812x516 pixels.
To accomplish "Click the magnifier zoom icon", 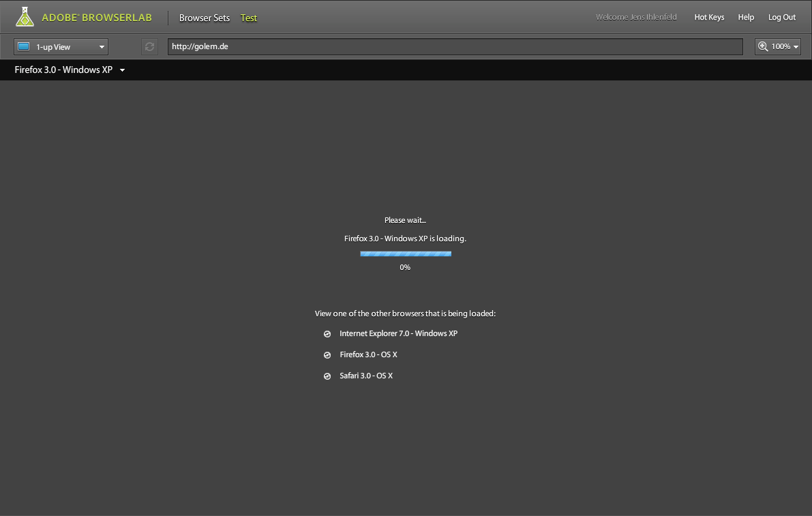I will pyautogui.click(x=763, y=46).
